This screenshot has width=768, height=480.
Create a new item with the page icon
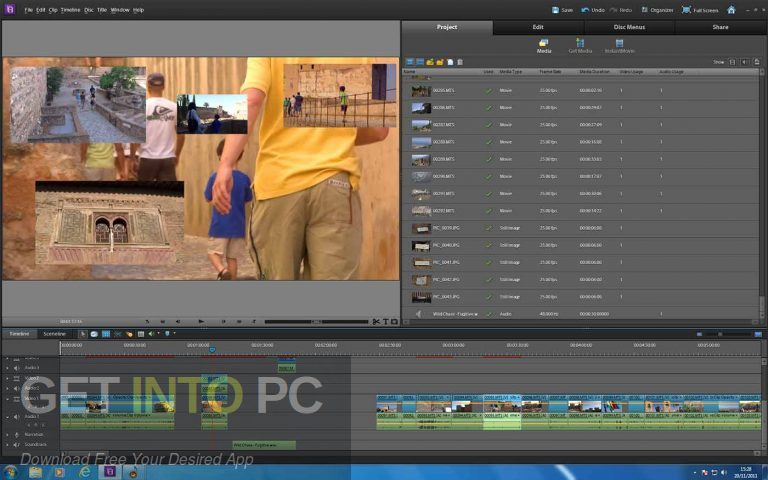coord(450,62)
